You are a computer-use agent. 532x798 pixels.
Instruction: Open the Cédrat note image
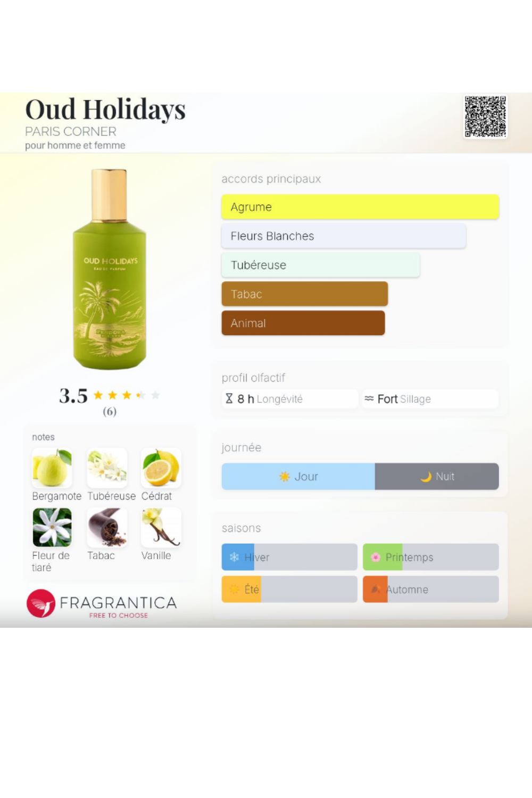161,468
